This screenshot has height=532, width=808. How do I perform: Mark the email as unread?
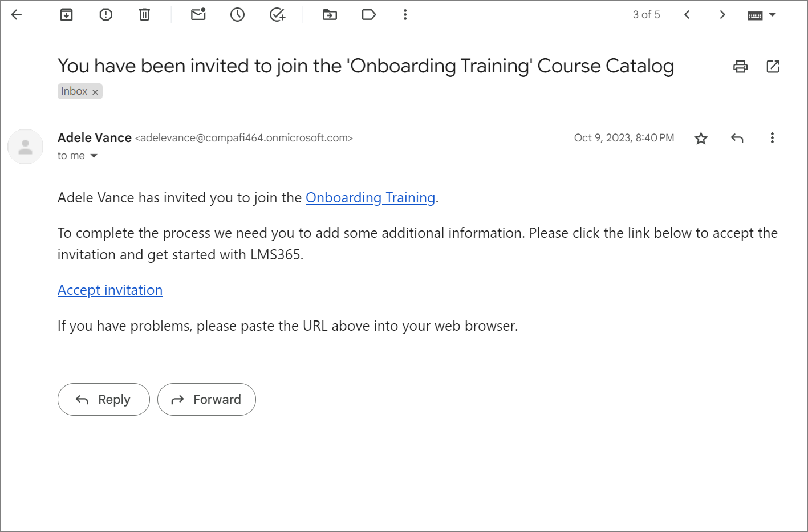[198, 15]
